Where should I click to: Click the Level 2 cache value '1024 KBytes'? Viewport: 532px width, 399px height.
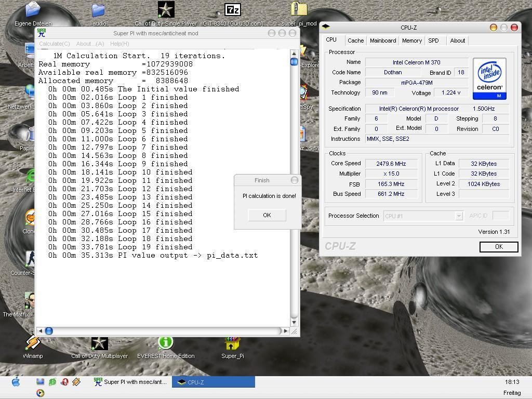pos(484,184)
